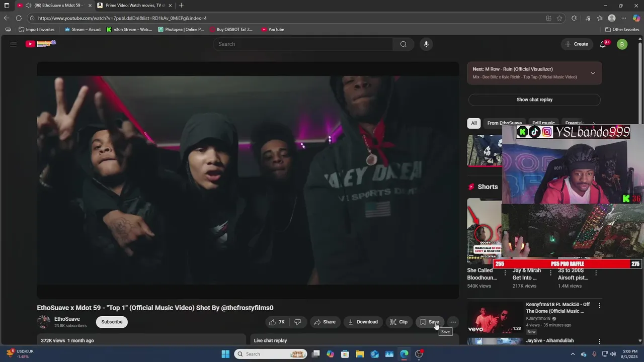Viewport: 644px width, 362px height.
Task: Open the Copilot sidebar icon in Edge
Action: pyautogui.click(x=636, y=18)
